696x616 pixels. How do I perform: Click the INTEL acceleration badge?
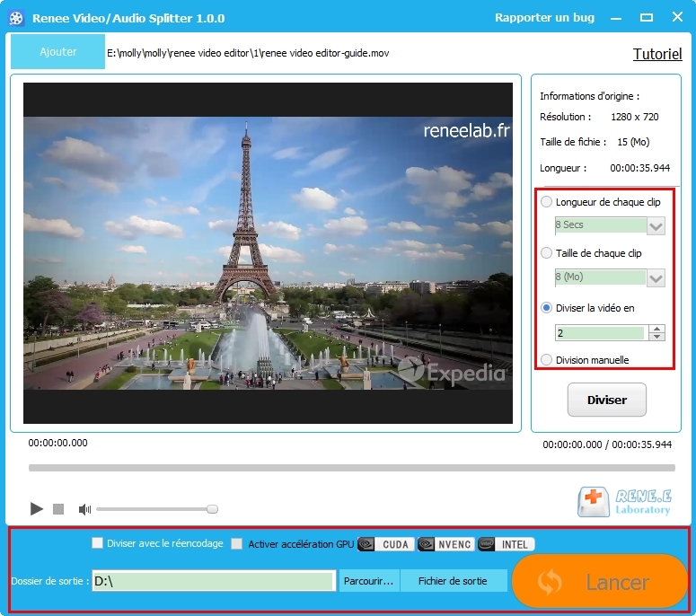506,544
